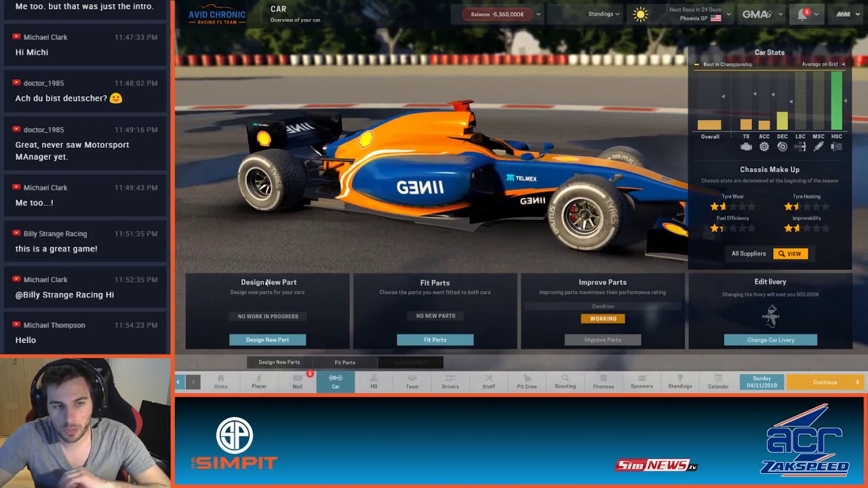This screenshot has width=868, height=488.
Task: Click the Balance -5,360,000€ indicator
Action: [x=497, y=14]
